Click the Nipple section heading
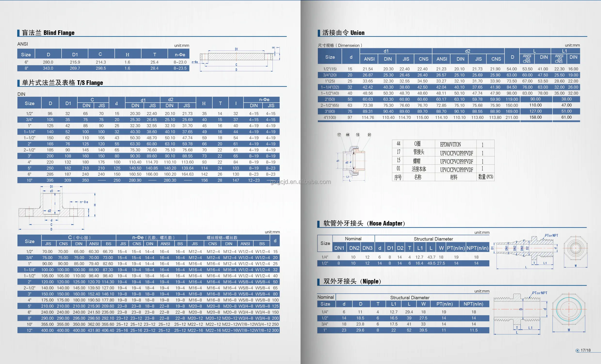This screenshot has height=364, width=601. point(352,281)
